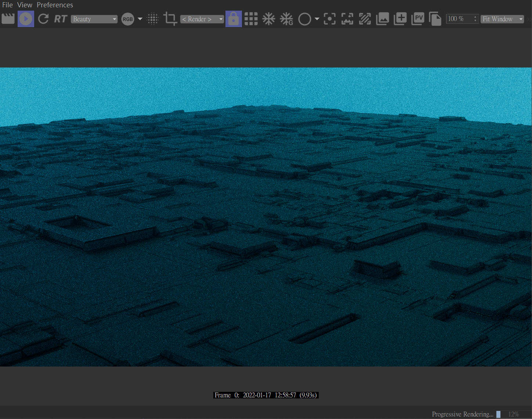Click the RGB channel button
The height and width of the screenshot is (419, 532).
(x=128, y=19)
